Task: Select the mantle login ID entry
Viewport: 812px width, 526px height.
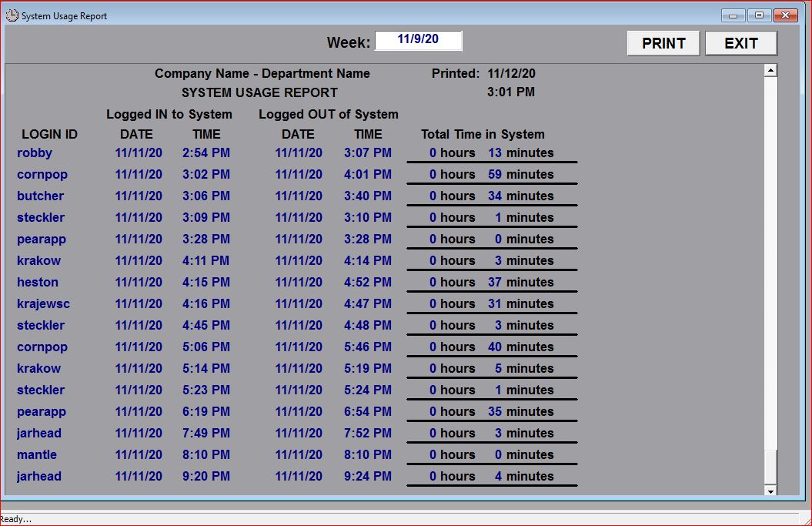Action: (37, 455)
